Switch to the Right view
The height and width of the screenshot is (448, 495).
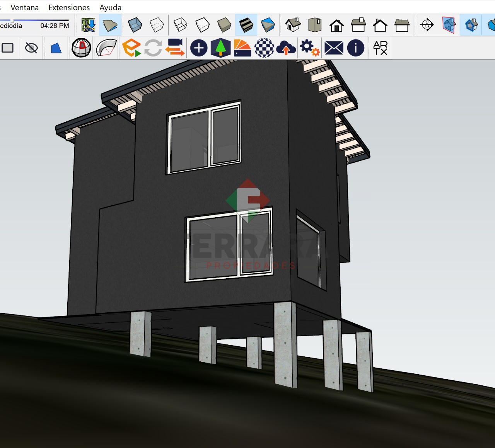click(x=358, y=25)
